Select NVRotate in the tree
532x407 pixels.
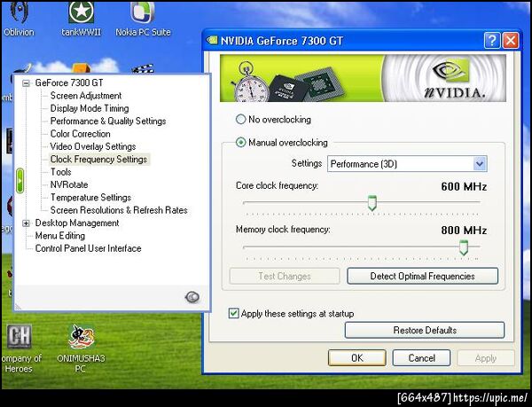(69, 184)
